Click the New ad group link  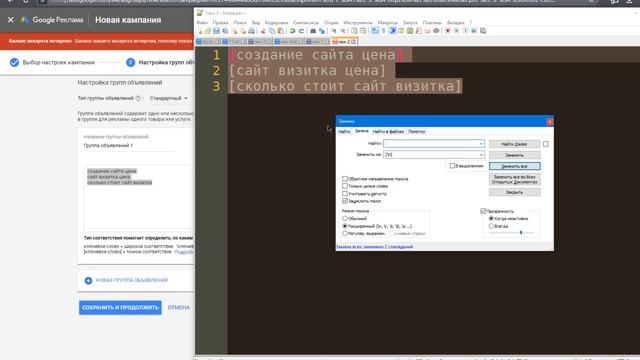point(131,280)
